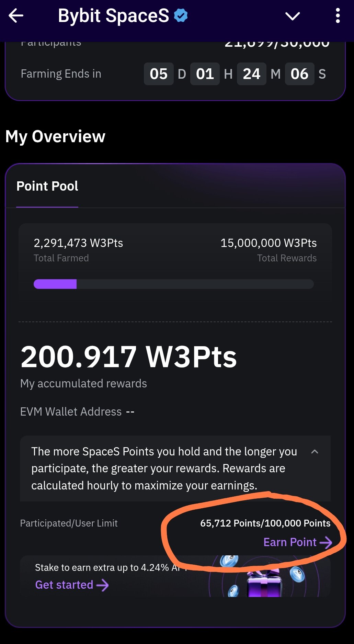
Task: Tap the blue verified badge icon
Action: coord(181,15)
